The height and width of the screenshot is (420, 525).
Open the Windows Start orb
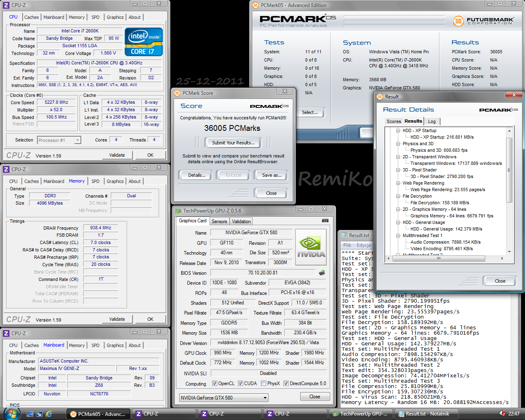11,413
